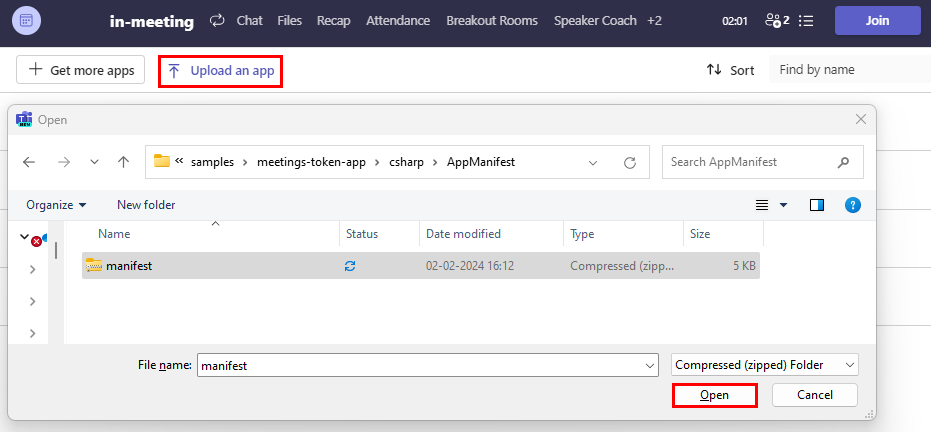The width and height of the screenshot is (931, 432).
Task: Switch to the Attendance tab
Action: coord(398,21)
